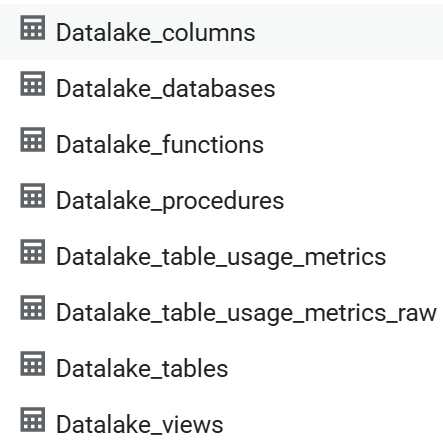The height and width of the screenshot is (447, 443).
Task: Click the table icon beside Datalake_columns
Action: (33, 28)
